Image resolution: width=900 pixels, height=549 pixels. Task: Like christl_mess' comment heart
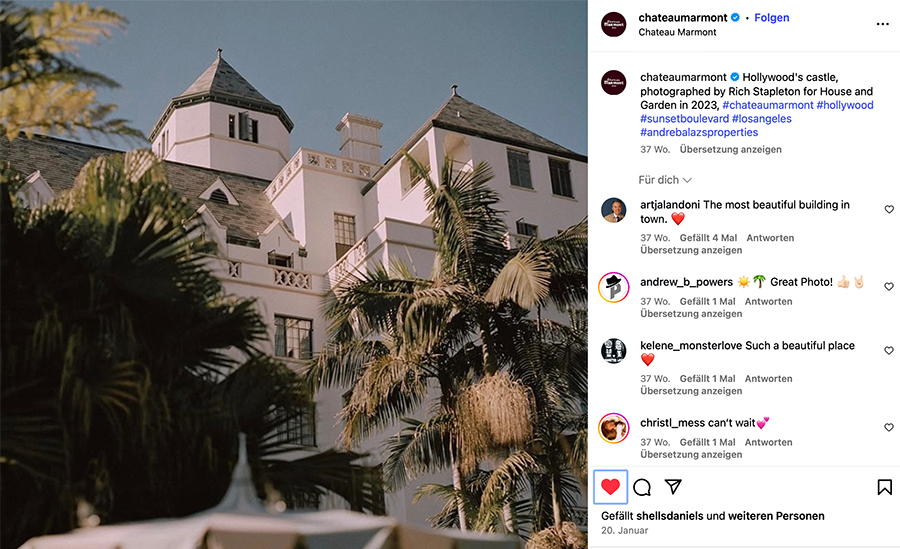coord(889,427)
